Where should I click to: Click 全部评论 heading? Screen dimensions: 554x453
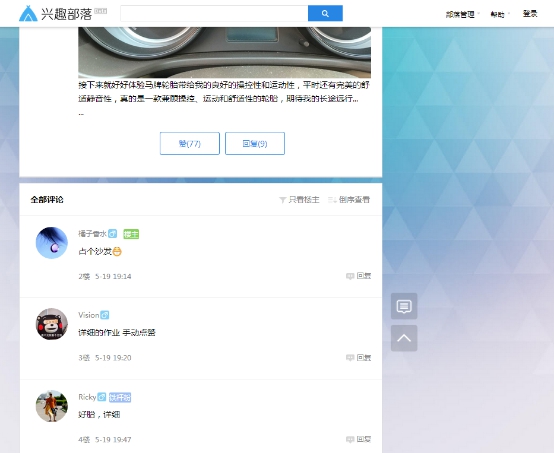pyautogui.click(x=47, y=200)
